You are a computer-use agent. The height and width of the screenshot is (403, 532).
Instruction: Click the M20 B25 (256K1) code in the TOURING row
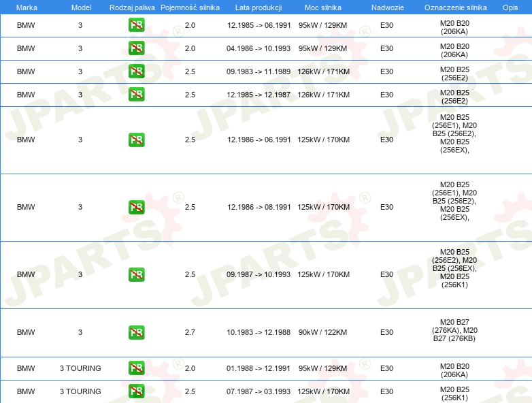pos(454,393)
